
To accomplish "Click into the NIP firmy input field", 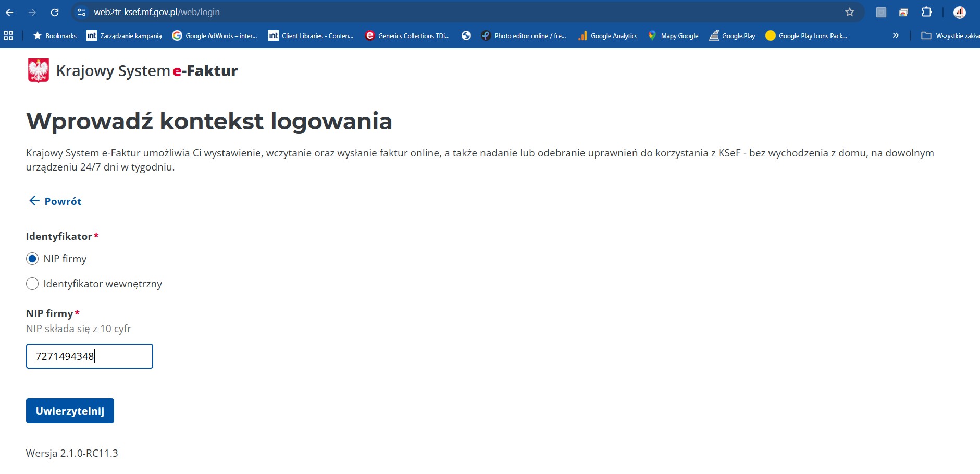I will (90, 356).
